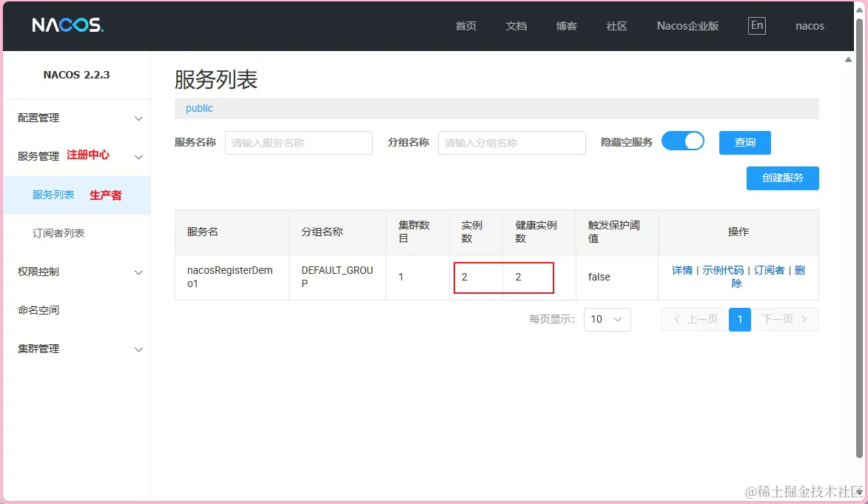Select page 1 in pagination
Image resolution: width=868 pixels, height=504 pixels.
[739, 320]
